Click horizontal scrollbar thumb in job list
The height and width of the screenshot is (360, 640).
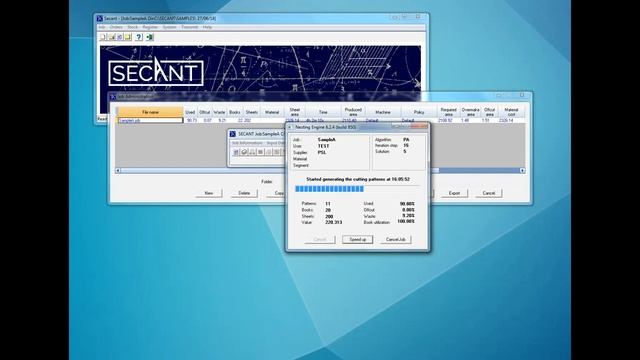(280, 170)
